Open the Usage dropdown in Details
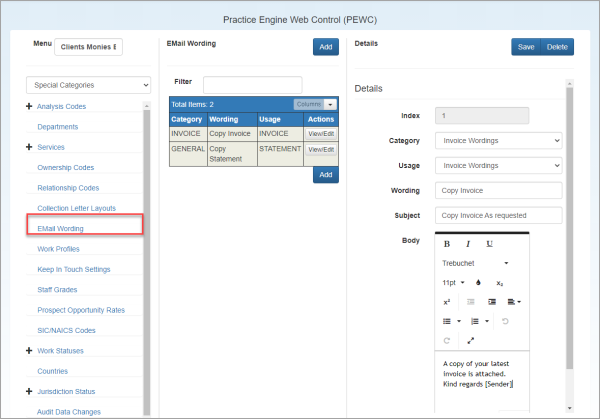 pyautogui.click(x=499, y=166)
